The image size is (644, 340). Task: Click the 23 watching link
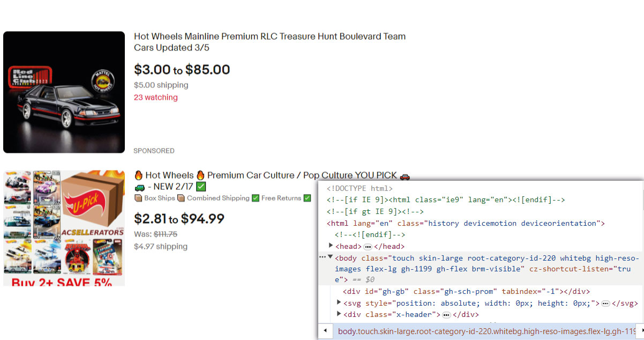155,98
